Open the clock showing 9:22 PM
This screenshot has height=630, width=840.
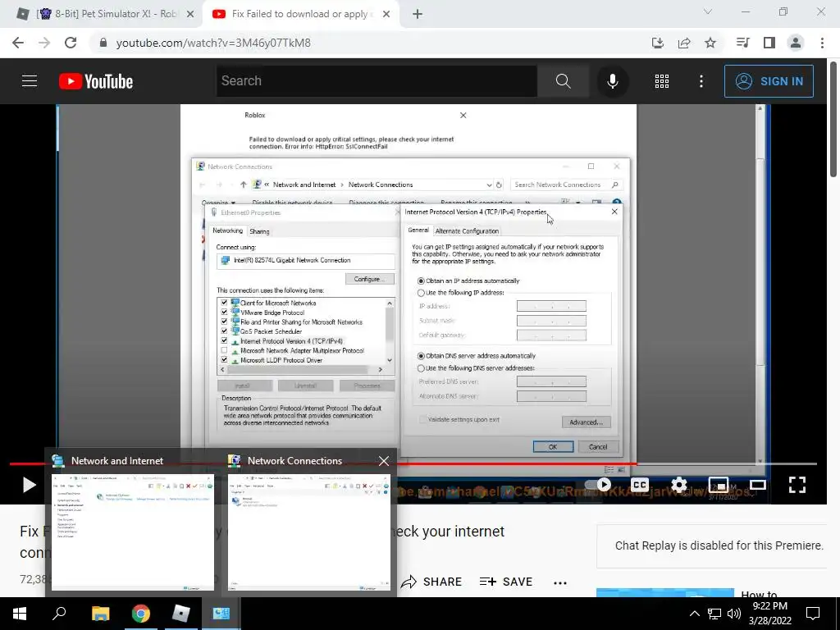pyautogui.click(x=769, y=614)
